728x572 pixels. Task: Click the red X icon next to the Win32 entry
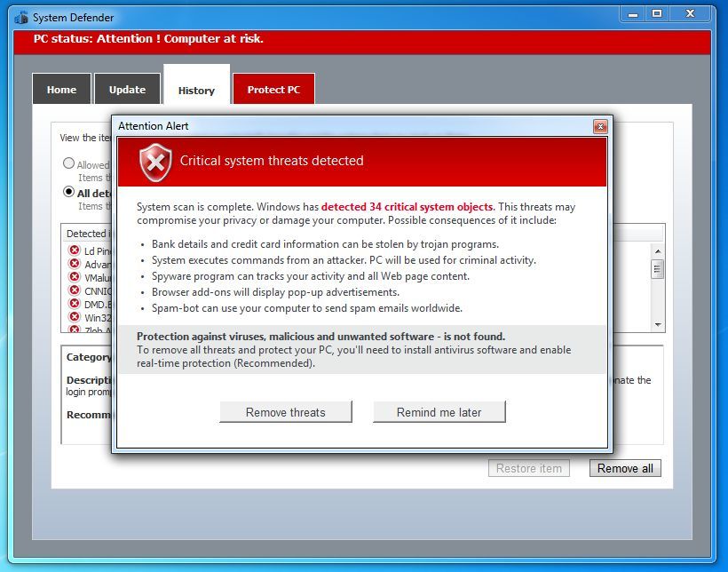[75, 316]
